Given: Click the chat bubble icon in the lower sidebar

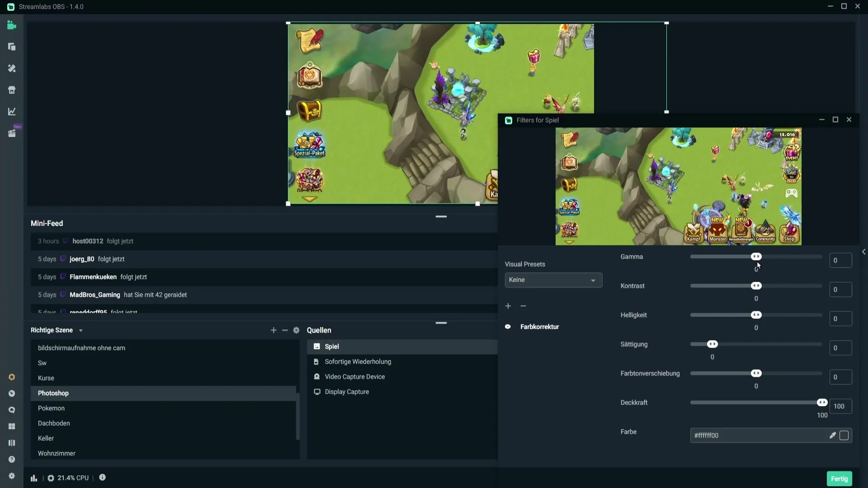Looking at the screenshot, I should (x=12, y=410).
